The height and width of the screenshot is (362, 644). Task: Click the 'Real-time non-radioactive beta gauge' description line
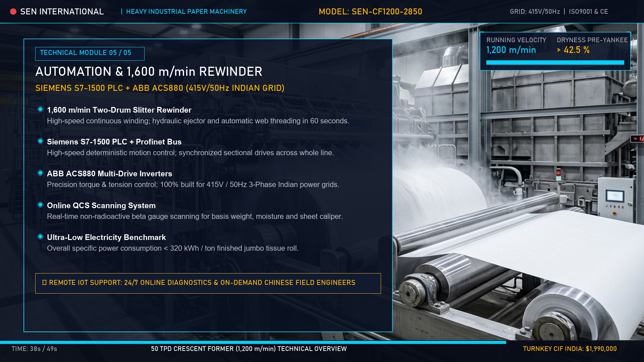point(195,217)
